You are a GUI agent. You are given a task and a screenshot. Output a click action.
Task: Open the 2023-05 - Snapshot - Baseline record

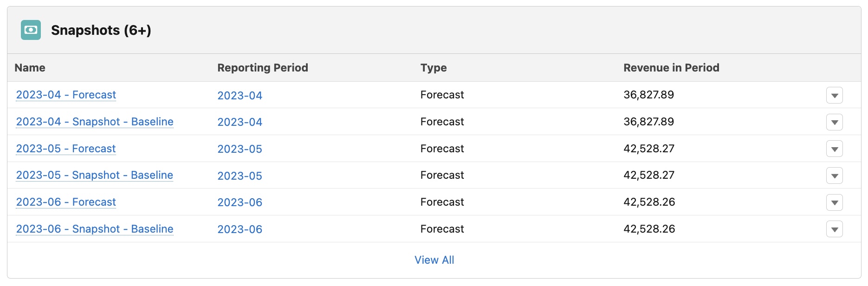(x=95, y=175)
